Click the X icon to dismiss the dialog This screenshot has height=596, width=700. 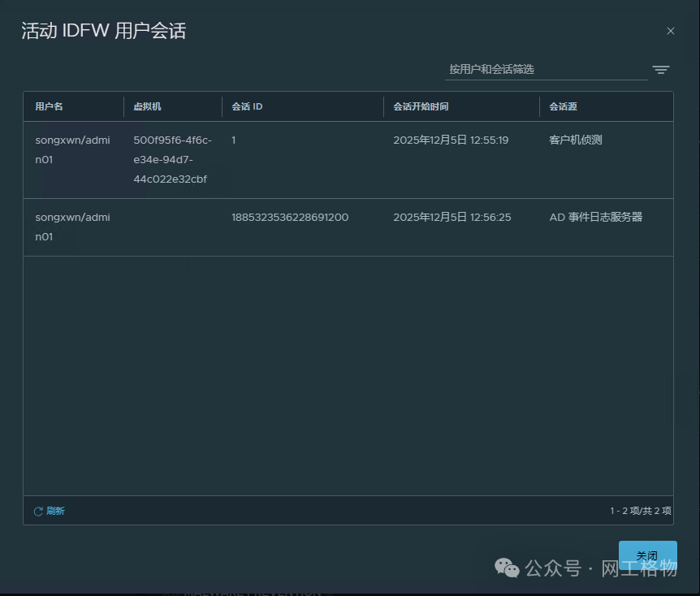[x=670, y=31]
